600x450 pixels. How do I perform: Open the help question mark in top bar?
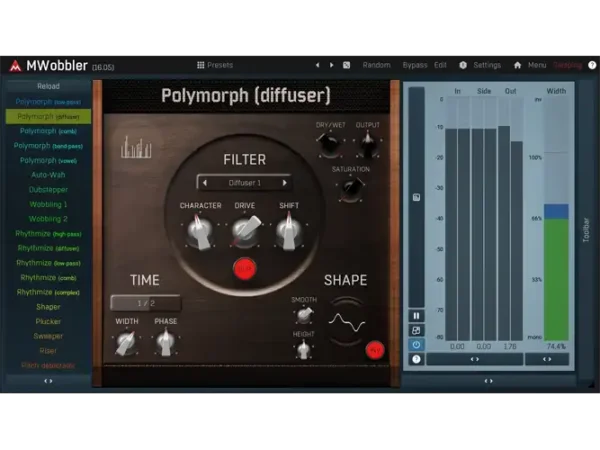[x=592, y=65]
